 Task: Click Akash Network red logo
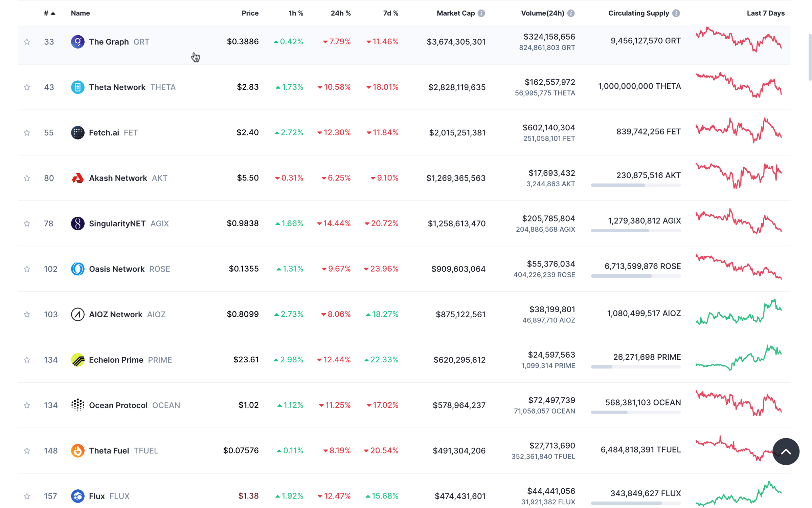tap(77, 178)
